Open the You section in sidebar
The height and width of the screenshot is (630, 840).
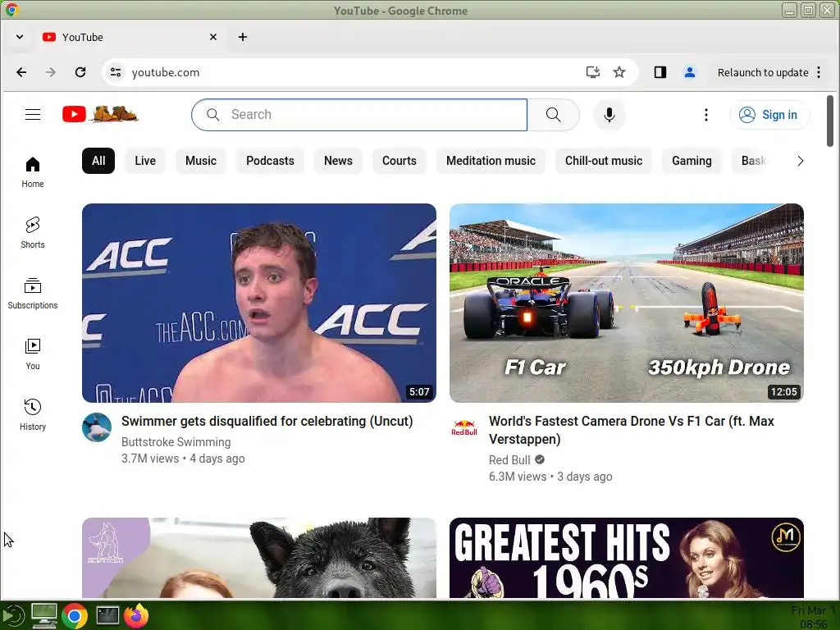tap(33, 354)
